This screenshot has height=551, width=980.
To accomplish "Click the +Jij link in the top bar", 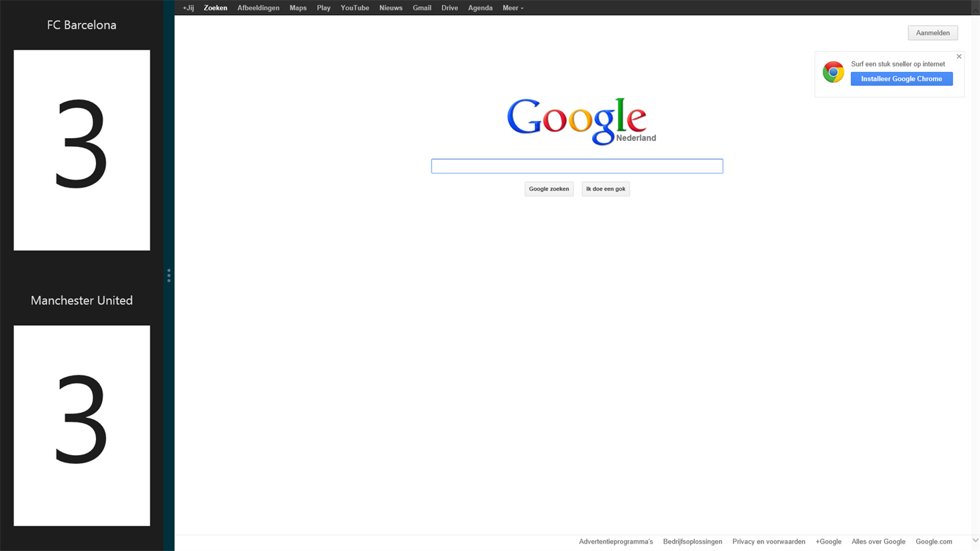I will 189,8.
